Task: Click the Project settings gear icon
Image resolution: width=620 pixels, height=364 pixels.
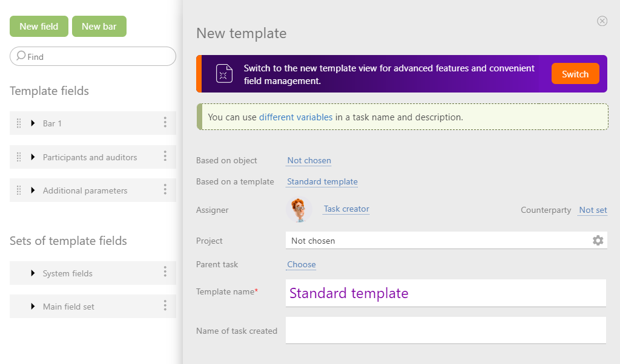Action: coord(598,241)
